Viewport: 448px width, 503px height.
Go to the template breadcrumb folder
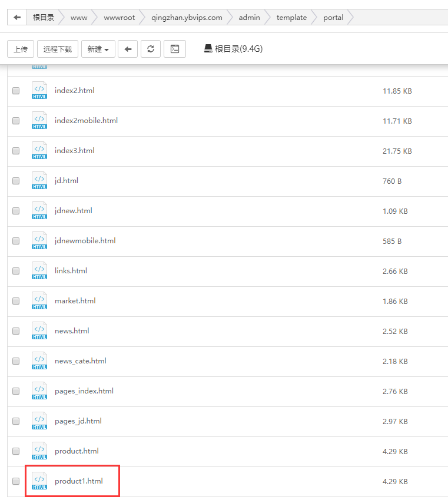[x=291, y=18]
